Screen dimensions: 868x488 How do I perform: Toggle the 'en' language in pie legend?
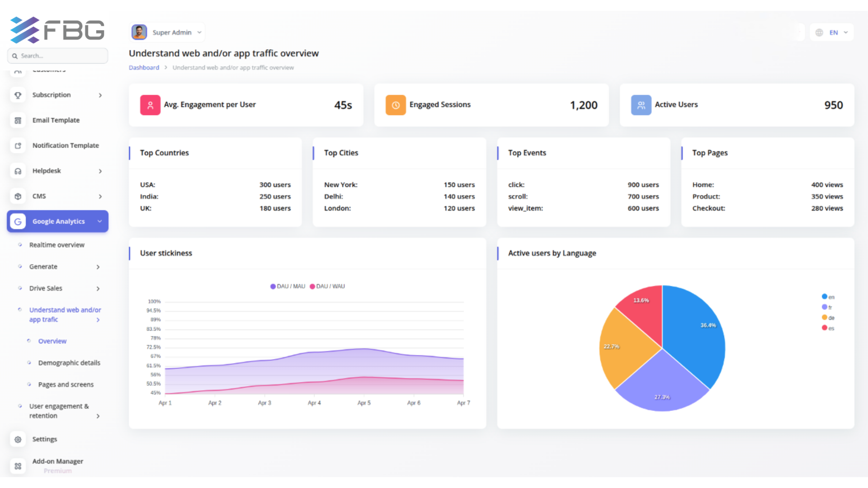[x=828, y=297]
